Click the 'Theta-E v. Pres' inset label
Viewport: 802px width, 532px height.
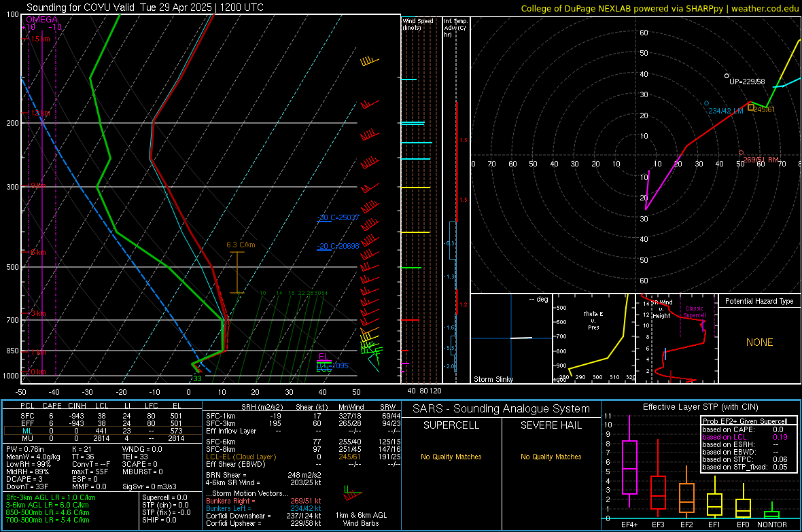593,320
